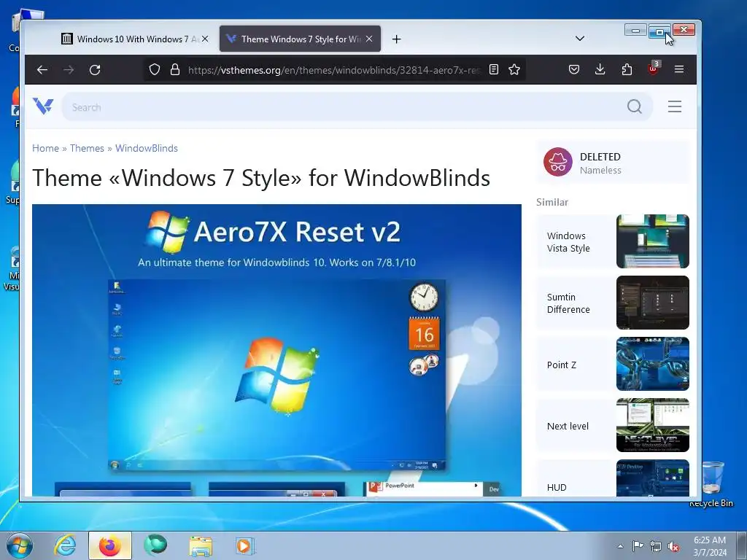Viewport: 747px width, 560px height.
Task: Click the site search magnifier icon
Action: [x=635, y=106]
